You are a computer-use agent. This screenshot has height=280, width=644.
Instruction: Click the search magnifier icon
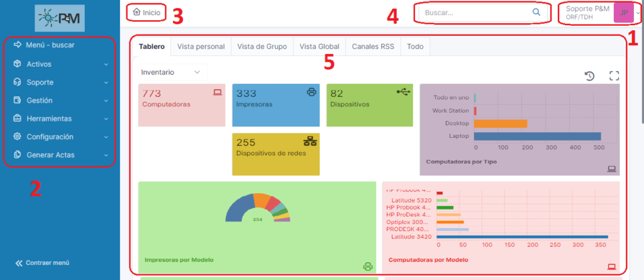coord(536,12)
